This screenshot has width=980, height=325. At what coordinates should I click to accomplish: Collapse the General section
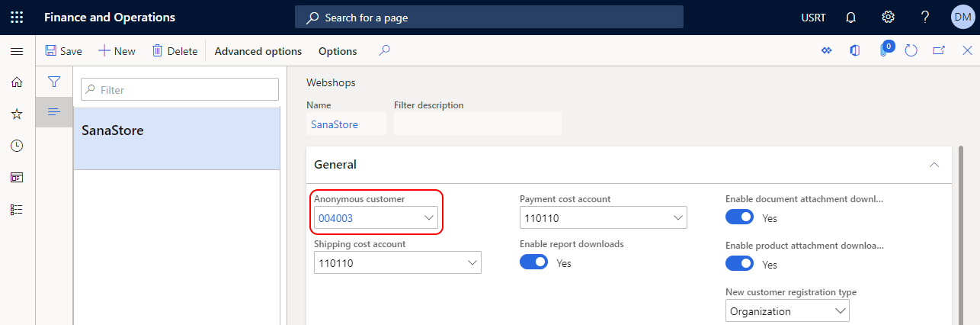click(934, 164)
